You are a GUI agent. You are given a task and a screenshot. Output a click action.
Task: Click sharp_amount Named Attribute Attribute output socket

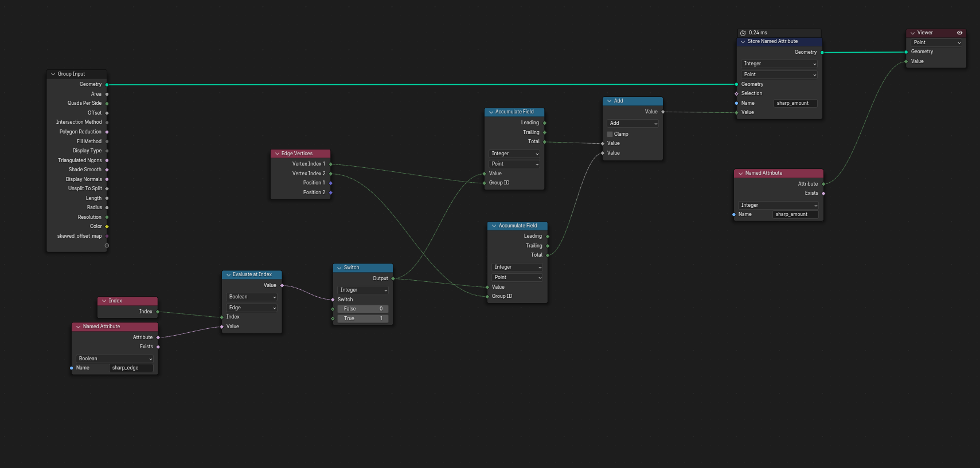(823, 184)
